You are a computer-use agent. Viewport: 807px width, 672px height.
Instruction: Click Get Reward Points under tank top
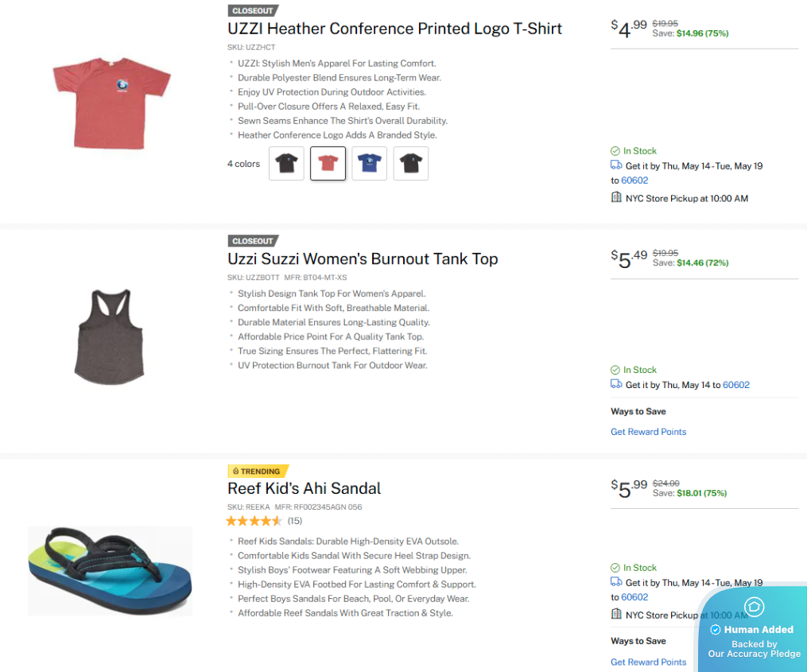(x=648, y=432)
